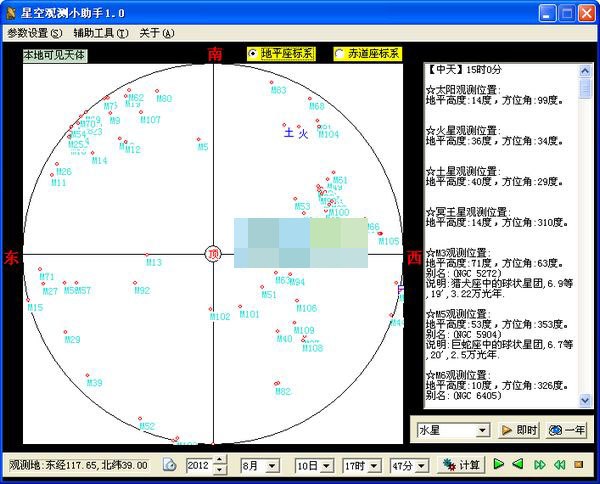Click the zenith 顶 marker at chart center
The image size is (600, 484).
click(x=212, y=254)
